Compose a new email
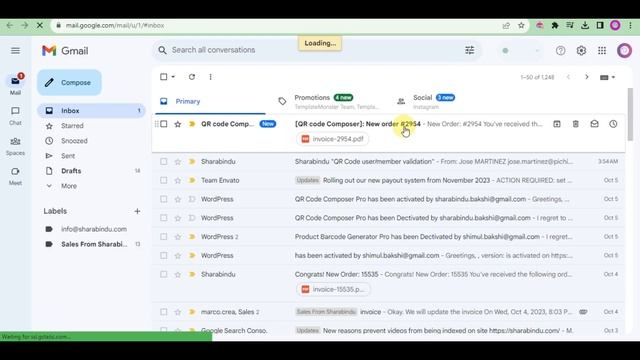 tap(69, 82)
